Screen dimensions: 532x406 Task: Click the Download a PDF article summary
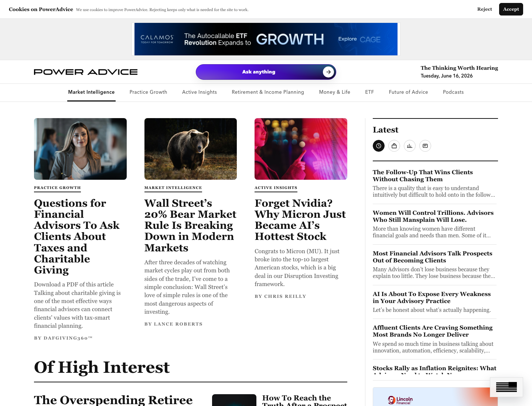click(78, 305)
